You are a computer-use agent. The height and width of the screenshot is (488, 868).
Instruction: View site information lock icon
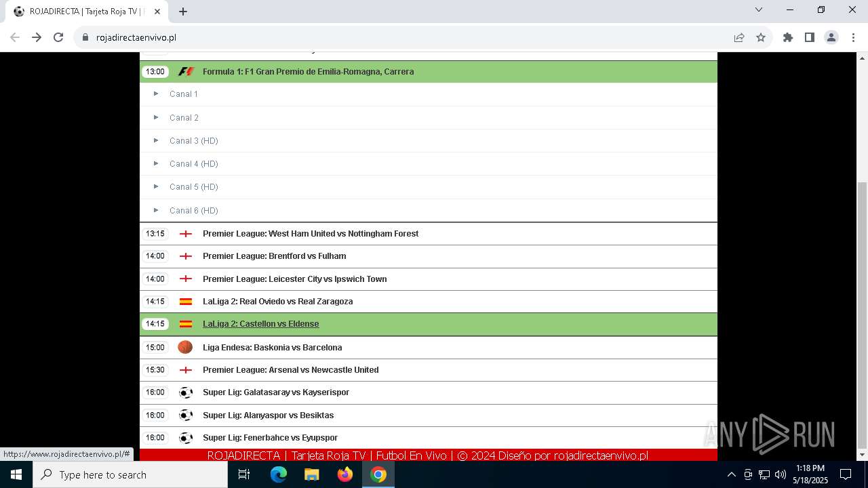pyautogui.click(x=85, y=37)
